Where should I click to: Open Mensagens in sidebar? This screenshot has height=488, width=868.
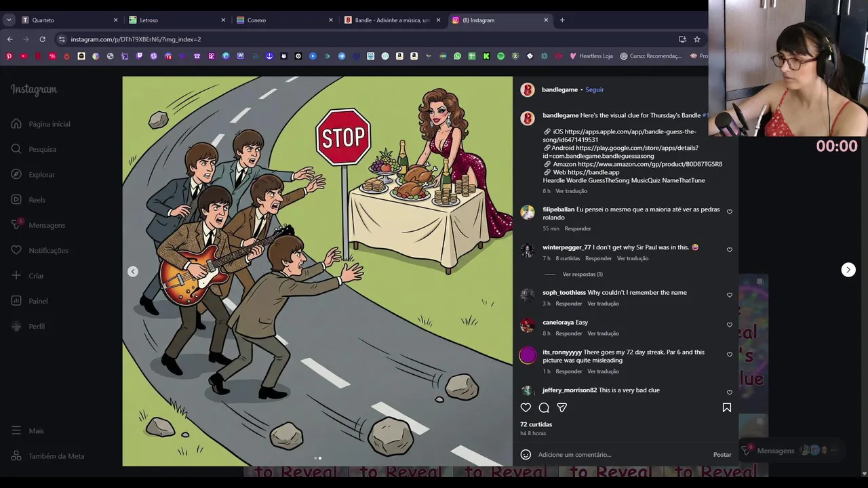(x=39, y=225)
